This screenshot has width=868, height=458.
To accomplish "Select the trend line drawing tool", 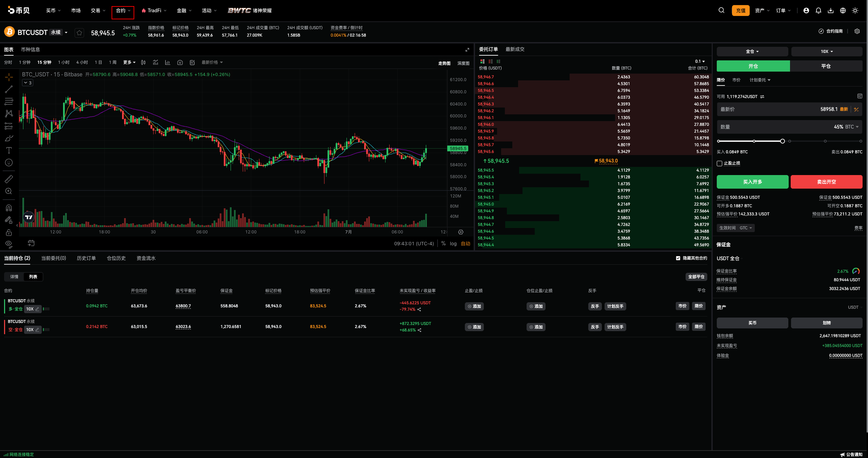I will [x=9, y=89].
